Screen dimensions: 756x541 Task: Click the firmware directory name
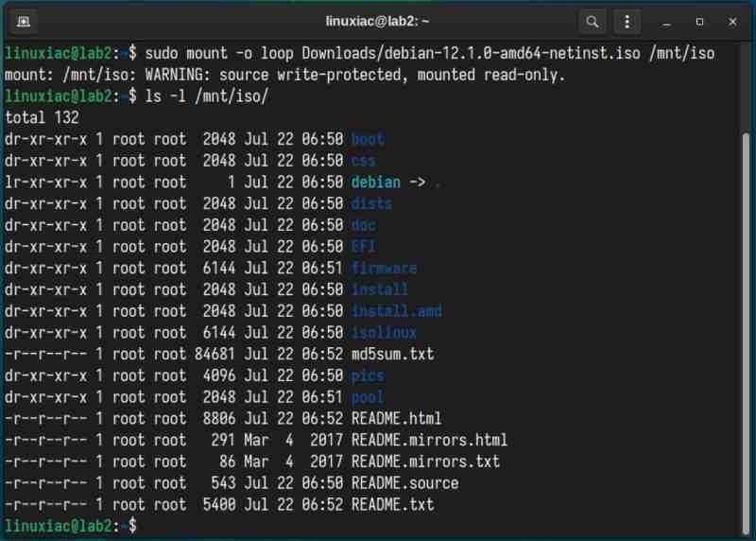point(384,268)
